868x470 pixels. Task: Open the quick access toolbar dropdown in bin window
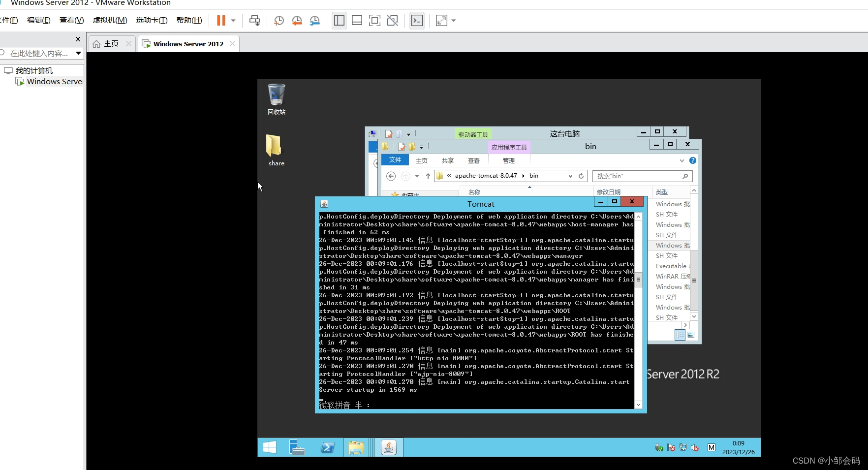421,147
